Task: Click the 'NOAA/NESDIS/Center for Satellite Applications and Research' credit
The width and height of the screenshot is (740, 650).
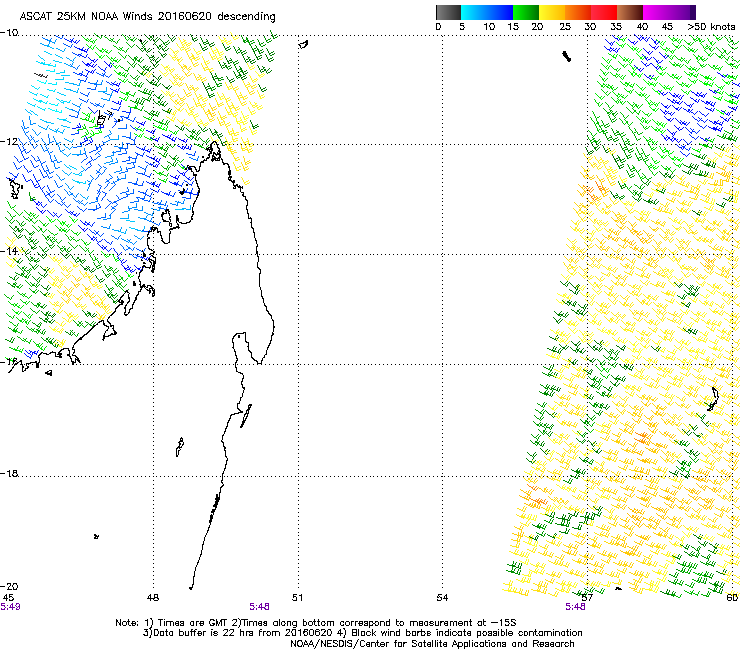Action: click(x=432, y=644)
